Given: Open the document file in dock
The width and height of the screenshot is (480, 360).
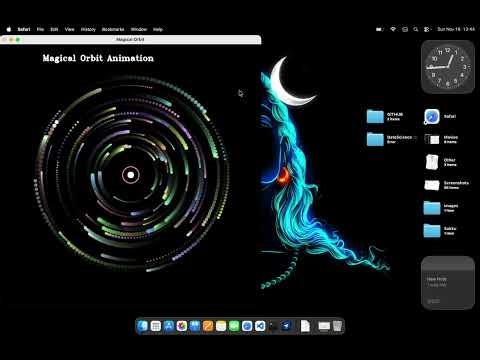Looking at the screenshot, I should 305,326.
